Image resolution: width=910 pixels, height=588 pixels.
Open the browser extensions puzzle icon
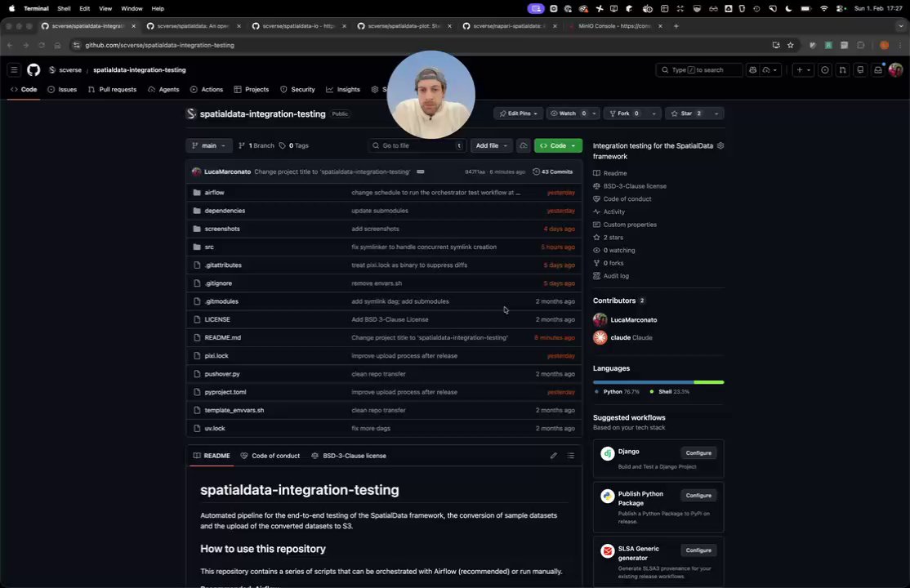[861, 45]
